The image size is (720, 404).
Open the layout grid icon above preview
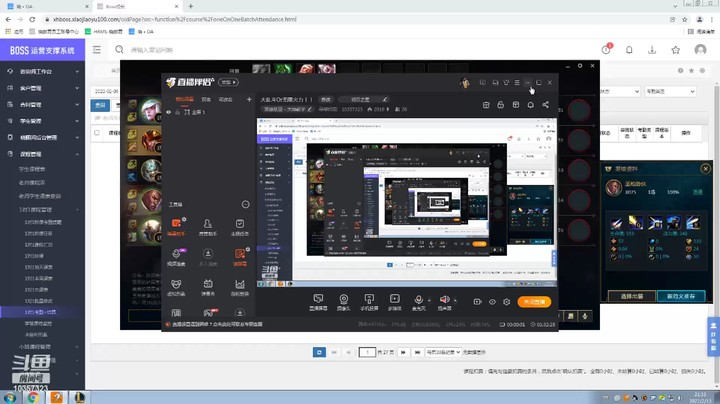coord(516,105)
